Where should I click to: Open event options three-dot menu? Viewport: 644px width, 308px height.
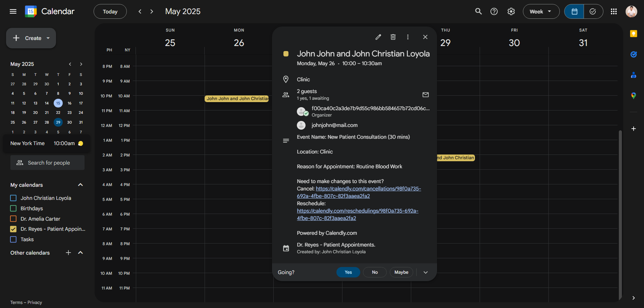point(408,37)
